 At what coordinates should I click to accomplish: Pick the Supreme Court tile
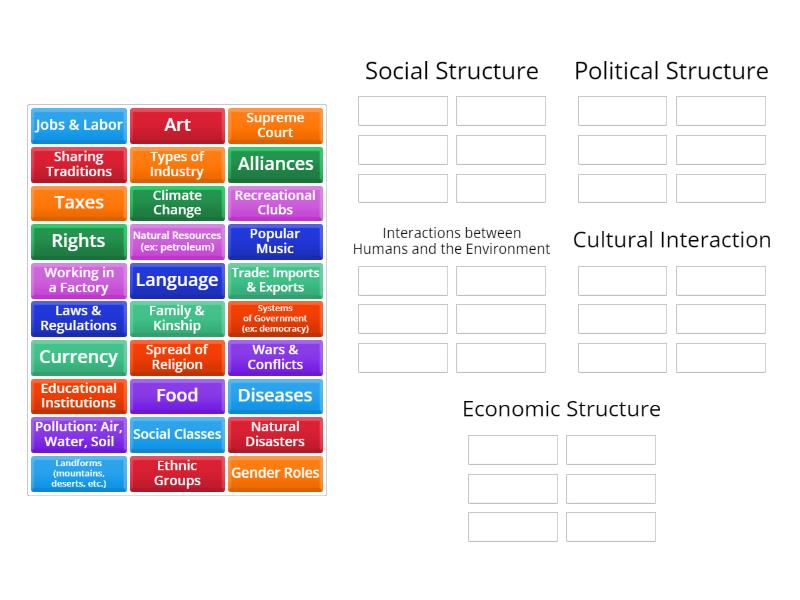276,125
